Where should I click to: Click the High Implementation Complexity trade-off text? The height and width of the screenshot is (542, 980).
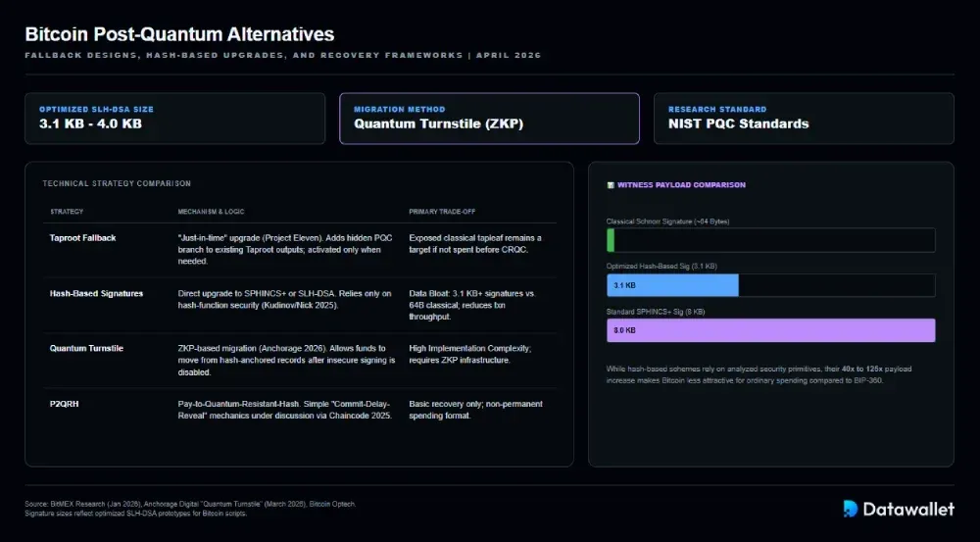click(470, 354)
